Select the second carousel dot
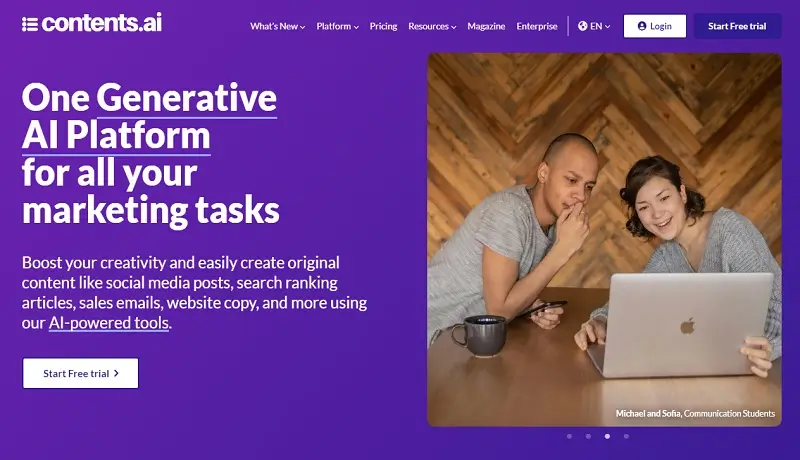Viewport: 800px width, 460px height. (588, 436)
